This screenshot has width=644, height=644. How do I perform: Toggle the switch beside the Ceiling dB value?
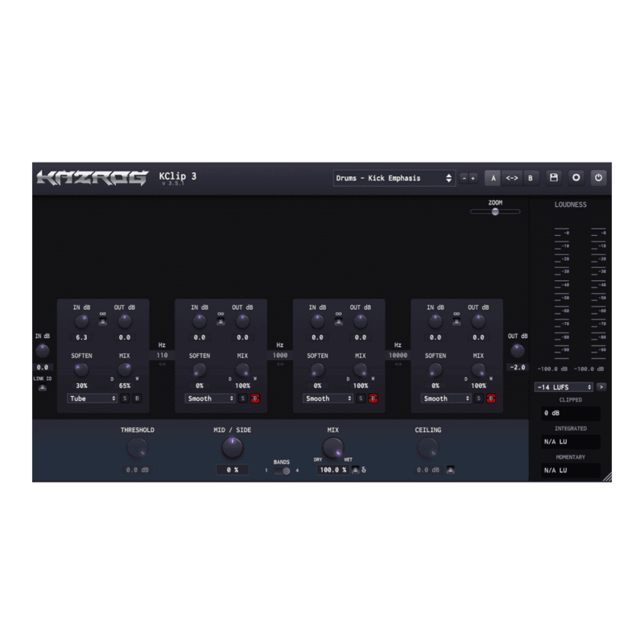pyautogui.click(x=451, y=470)
